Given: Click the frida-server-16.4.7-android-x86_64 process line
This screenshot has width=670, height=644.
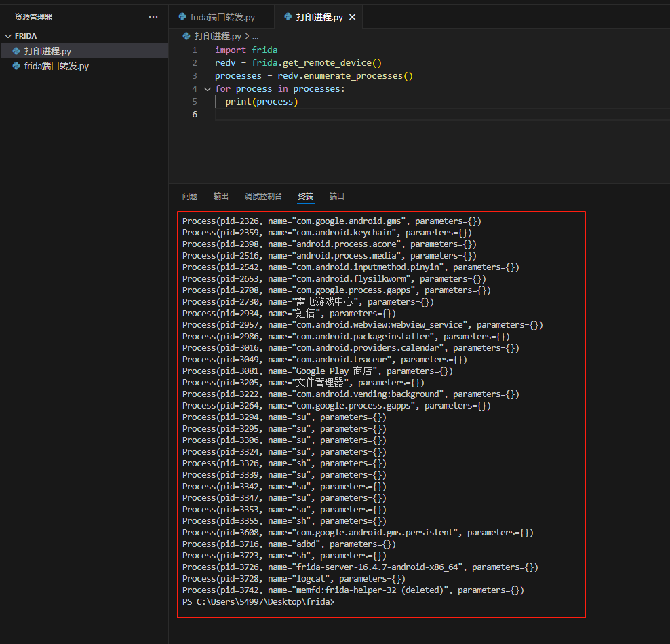Looking at the screenshot, I should coord(360,567).
